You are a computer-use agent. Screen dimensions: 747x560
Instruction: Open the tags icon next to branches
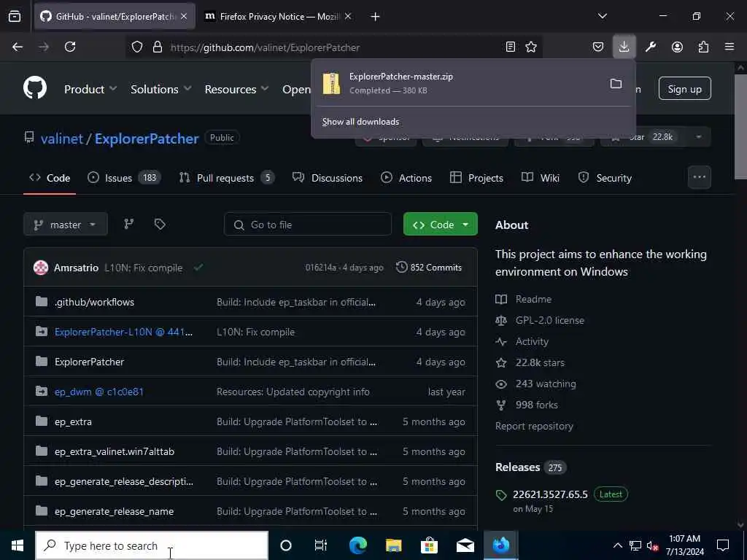click(x=160, y=224)
